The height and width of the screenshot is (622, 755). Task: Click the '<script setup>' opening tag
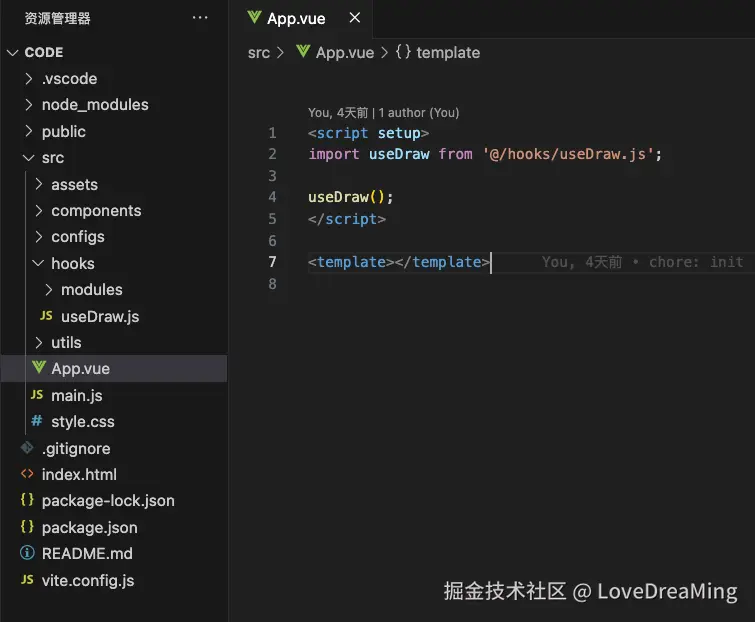click(368, 133)
